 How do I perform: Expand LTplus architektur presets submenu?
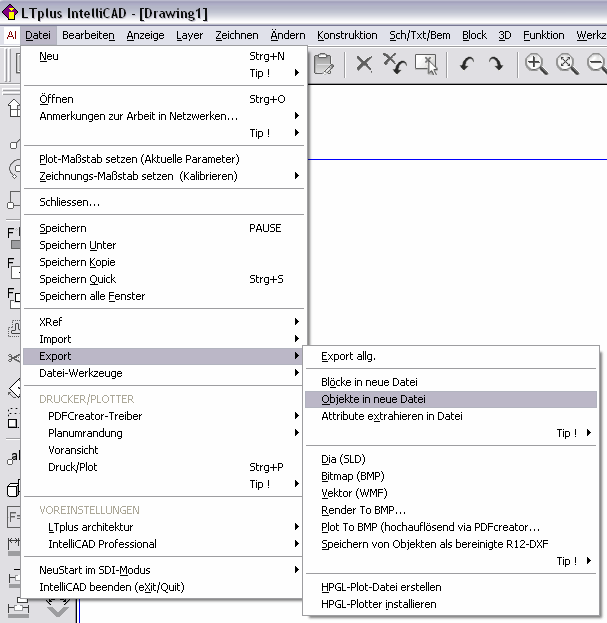pyautogui.click(x=164, y=528)
